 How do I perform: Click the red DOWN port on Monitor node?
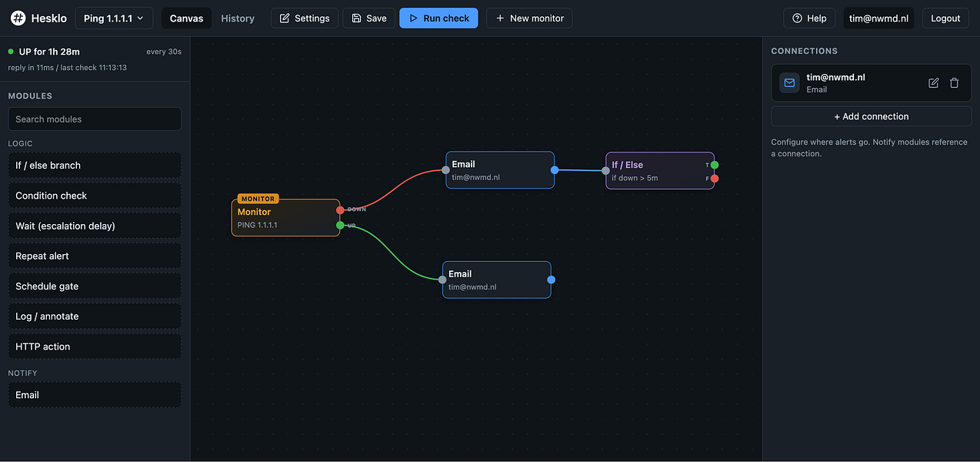[340, 209]
